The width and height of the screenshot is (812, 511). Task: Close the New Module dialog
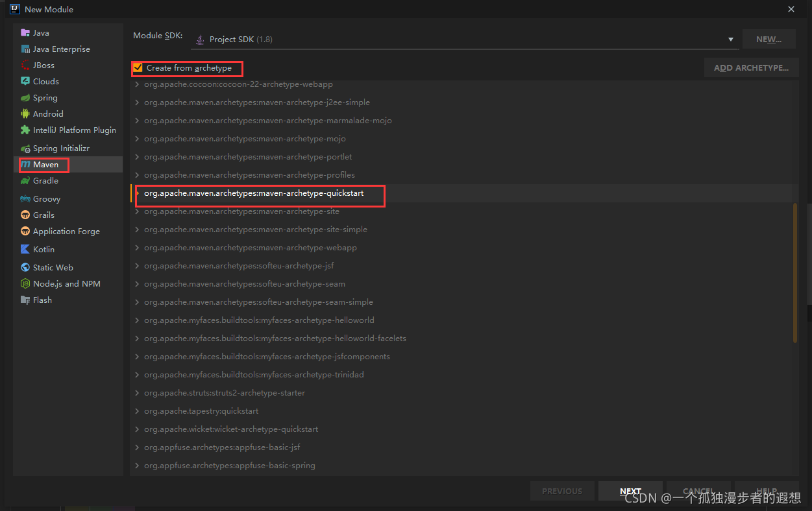click(791, 9)
